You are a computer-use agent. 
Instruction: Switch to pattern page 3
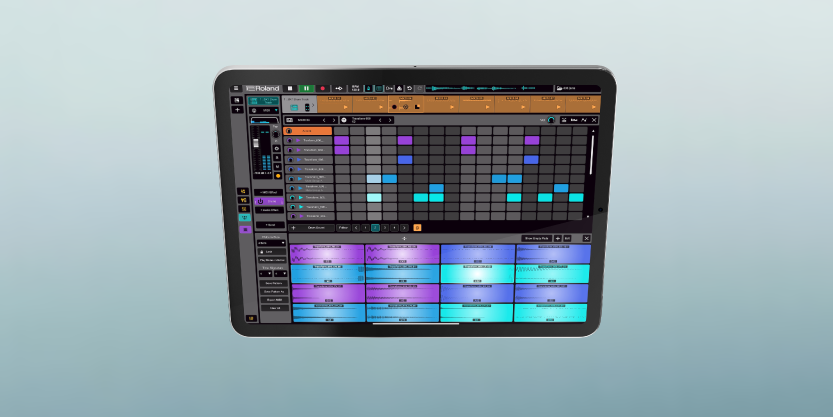click(x=385, y=228)
